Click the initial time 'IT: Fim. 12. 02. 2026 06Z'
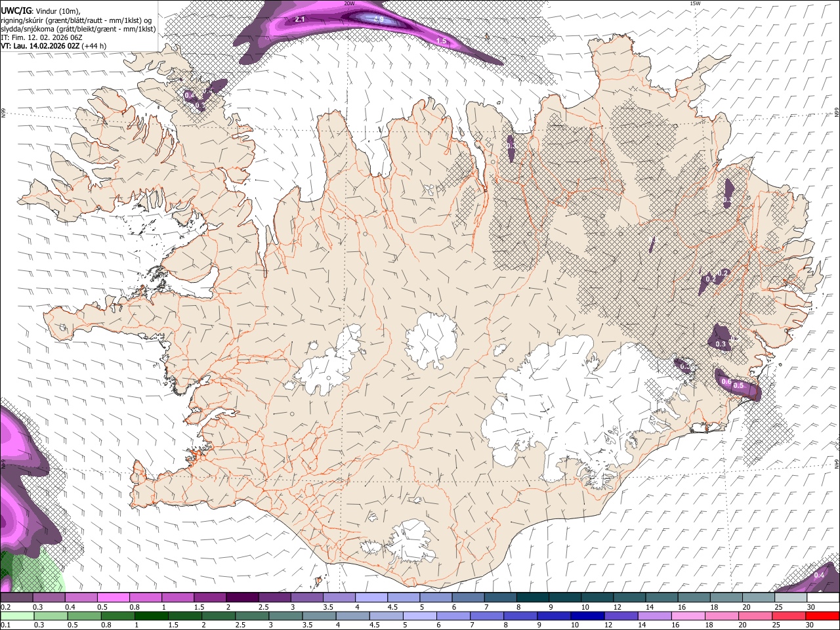The width and height of the screenshot is (840, 630). (x=41, y=37)
